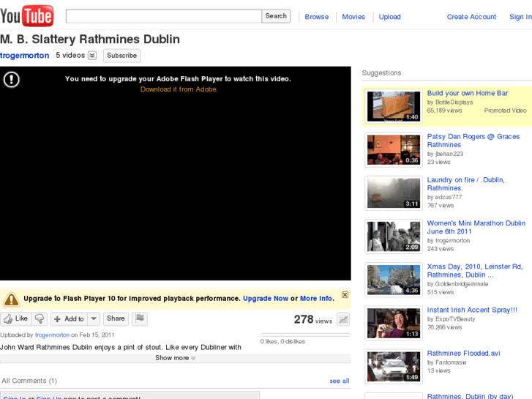Click the Create Account link
532x399 pixels.
471,17
